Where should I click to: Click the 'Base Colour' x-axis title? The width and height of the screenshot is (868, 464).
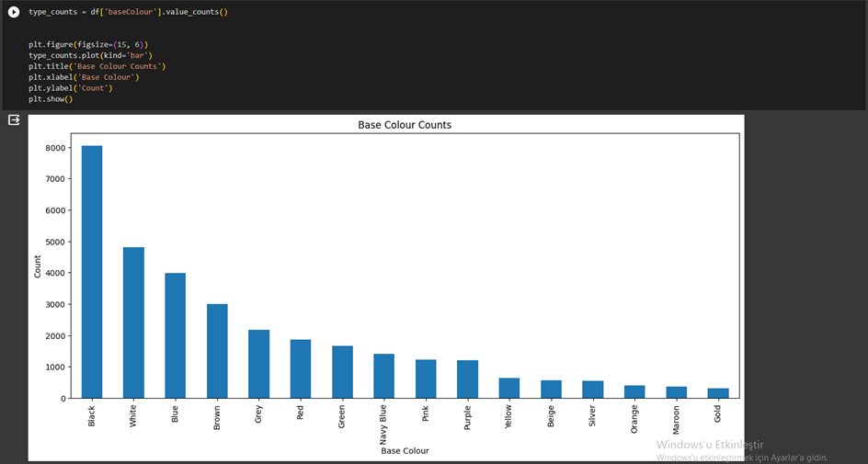click(x=405, y=451)
